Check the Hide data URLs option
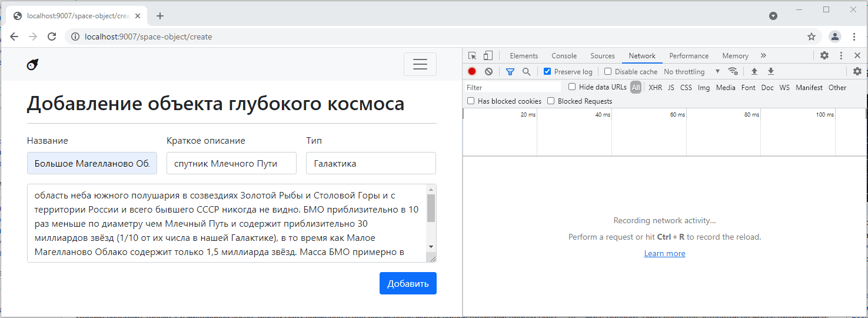Viewport: 868px width, 318px height. click(572, 87)
